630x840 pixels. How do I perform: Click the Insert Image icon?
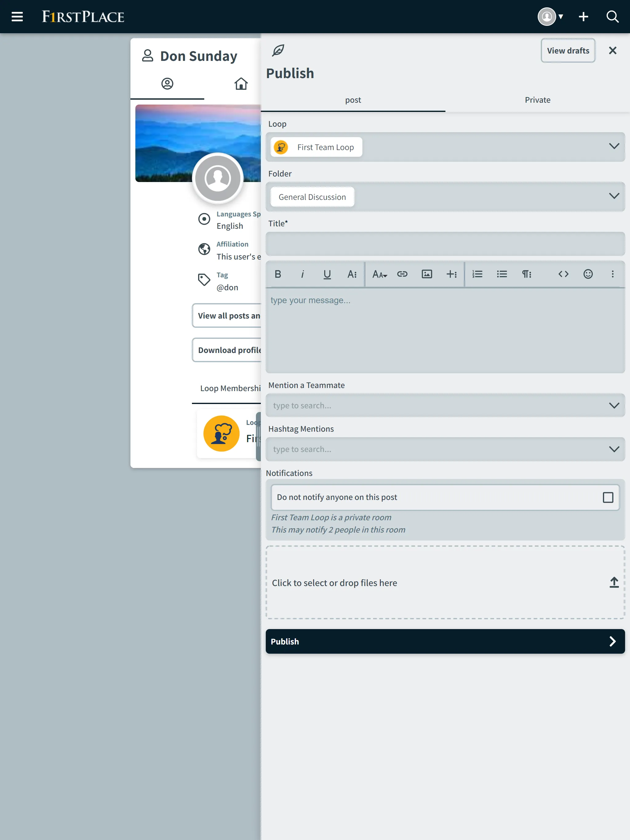[427, 274]
